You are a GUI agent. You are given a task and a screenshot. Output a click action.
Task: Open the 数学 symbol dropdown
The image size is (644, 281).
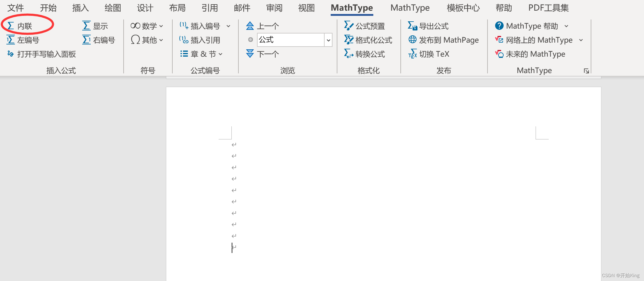click(147, 26)
